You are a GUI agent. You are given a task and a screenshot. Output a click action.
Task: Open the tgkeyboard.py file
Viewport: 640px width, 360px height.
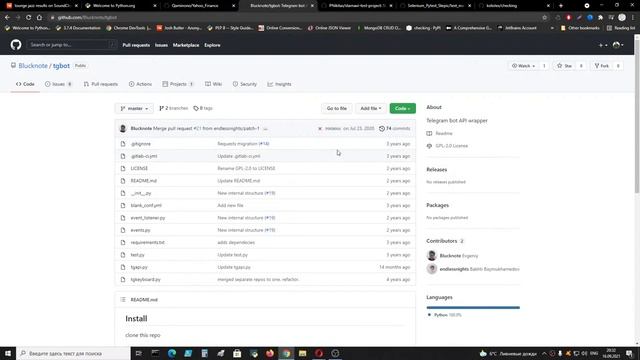point(145,280)
